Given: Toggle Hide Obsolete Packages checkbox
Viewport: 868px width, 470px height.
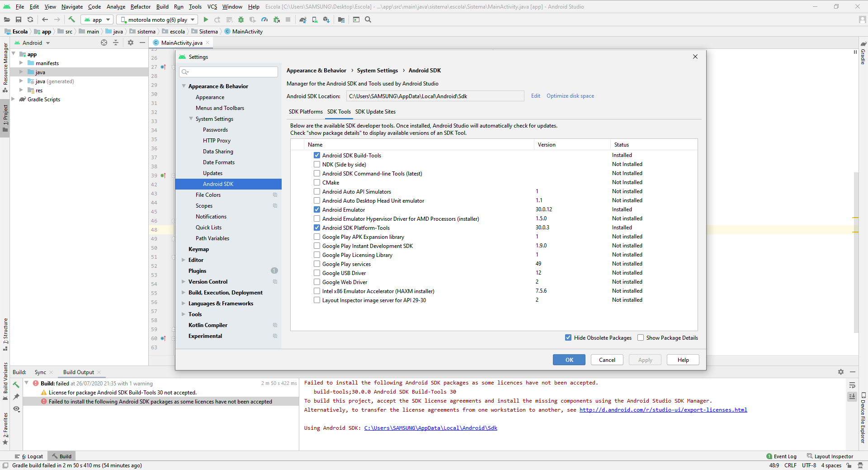Looking at the screenshot, I should coord(568,337).
